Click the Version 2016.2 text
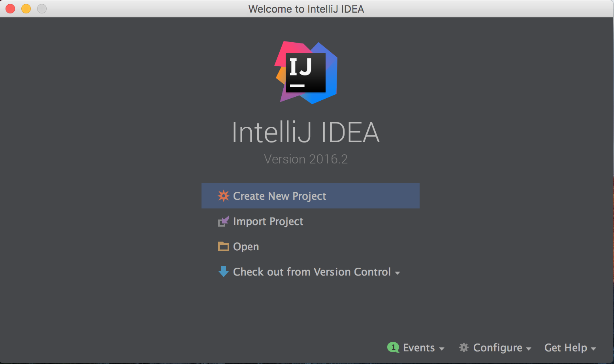 coord(306,159)
